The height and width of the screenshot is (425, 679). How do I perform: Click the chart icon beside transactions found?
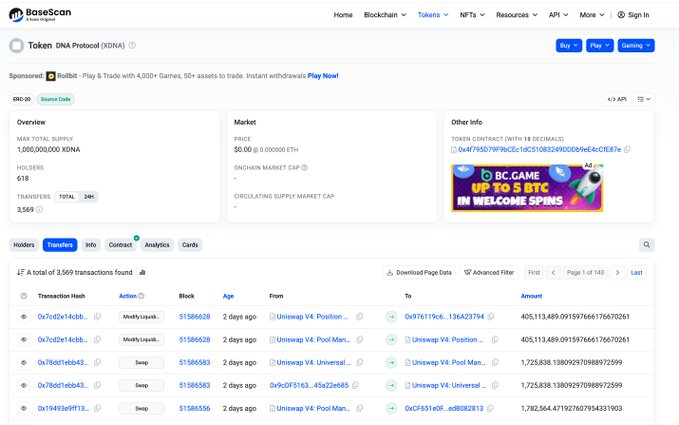(x=142, y=273)
